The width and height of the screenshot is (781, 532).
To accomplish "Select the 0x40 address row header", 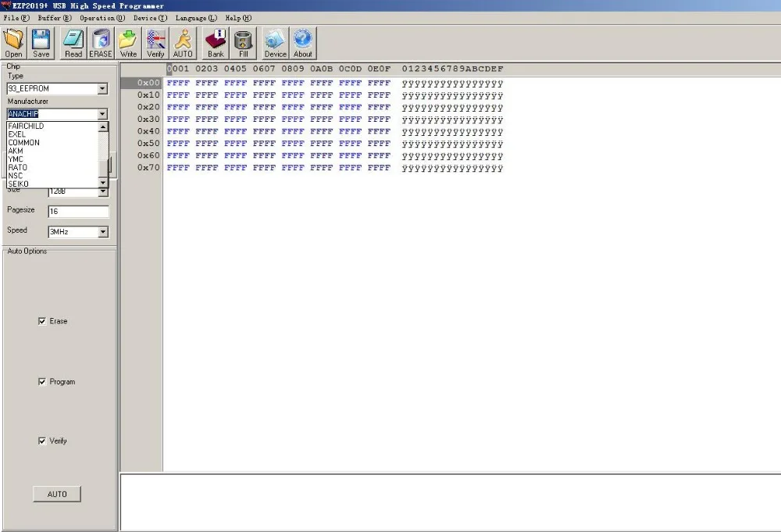I will click(148, 131).
